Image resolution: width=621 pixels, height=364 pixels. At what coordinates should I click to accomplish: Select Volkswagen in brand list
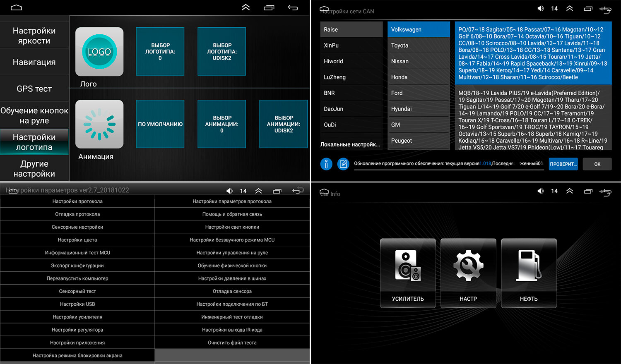click(x=419, y=29)
